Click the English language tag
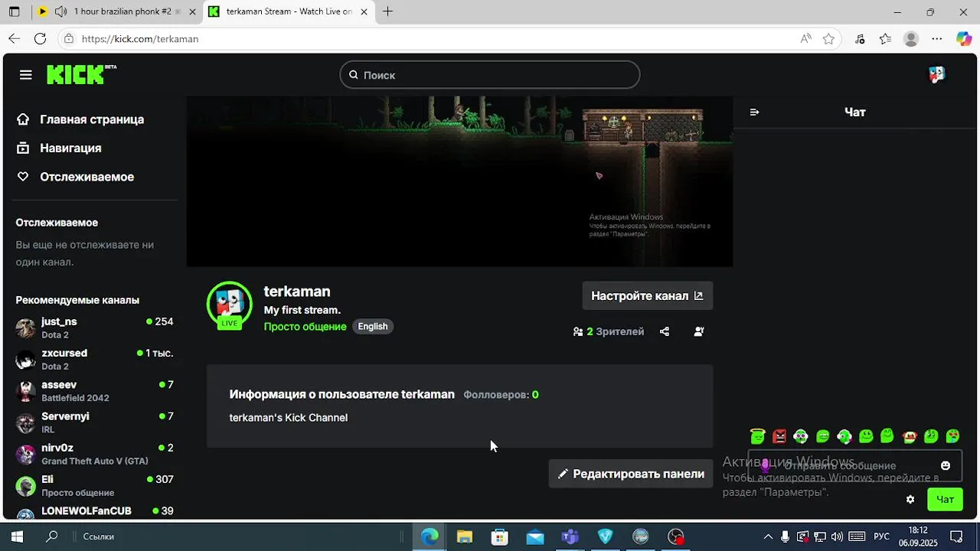 (x=373, y=327)
